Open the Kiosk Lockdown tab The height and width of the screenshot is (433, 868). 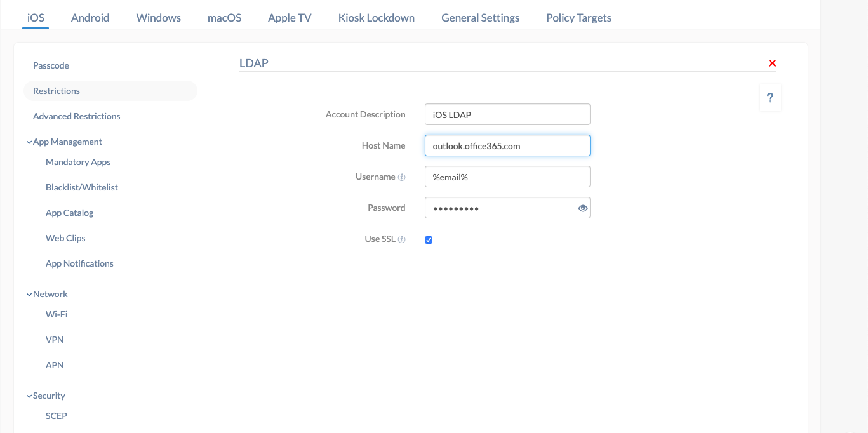click(377, 18)
